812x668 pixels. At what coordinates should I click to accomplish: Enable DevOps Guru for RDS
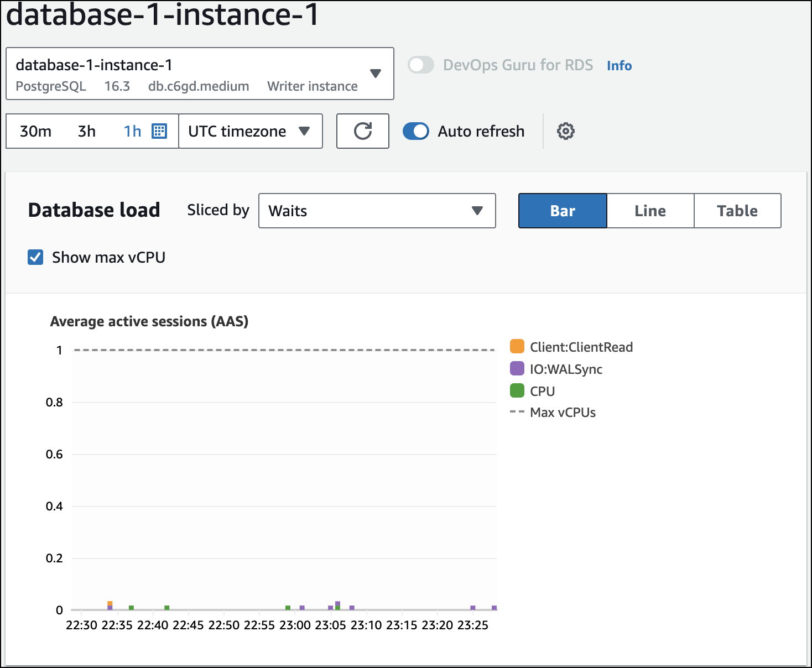(x=420, y=65)
